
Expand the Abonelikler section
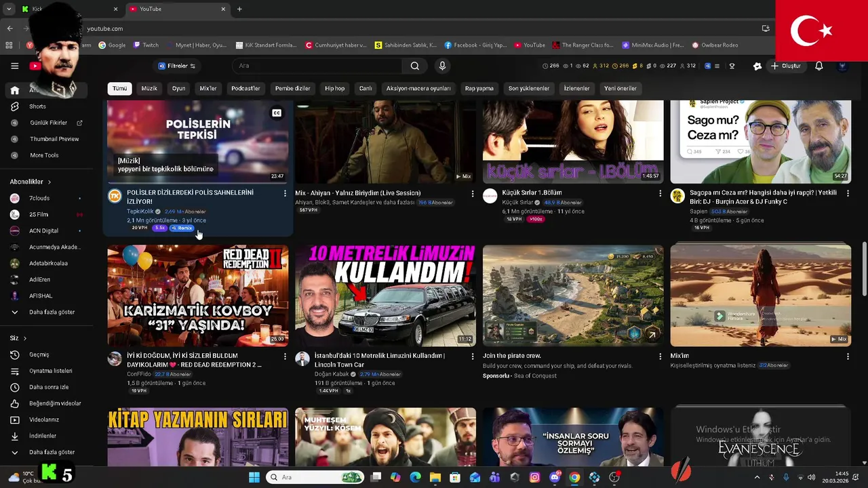(x=31, y=182)
